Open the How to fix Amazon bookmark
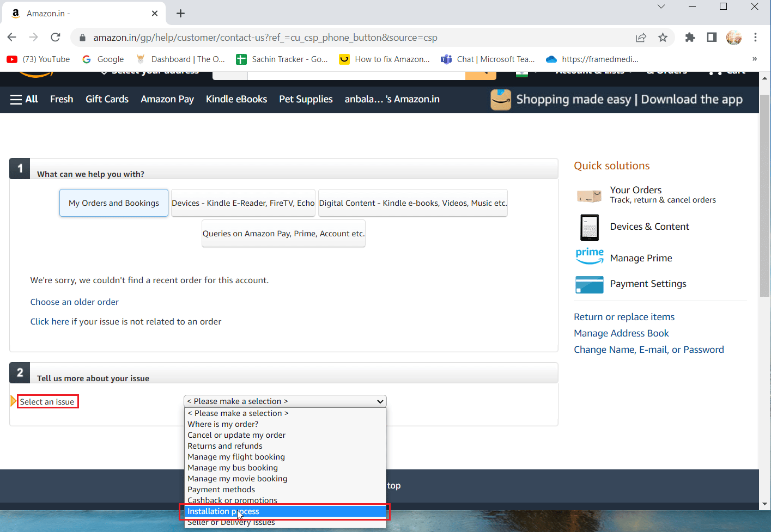 pos(384,59)
